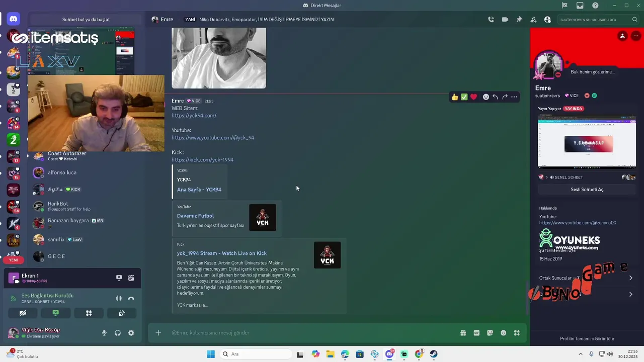This screenshot has height=362, width=644.
Task: Open samifix conversation
Action: tap(86, 240)
